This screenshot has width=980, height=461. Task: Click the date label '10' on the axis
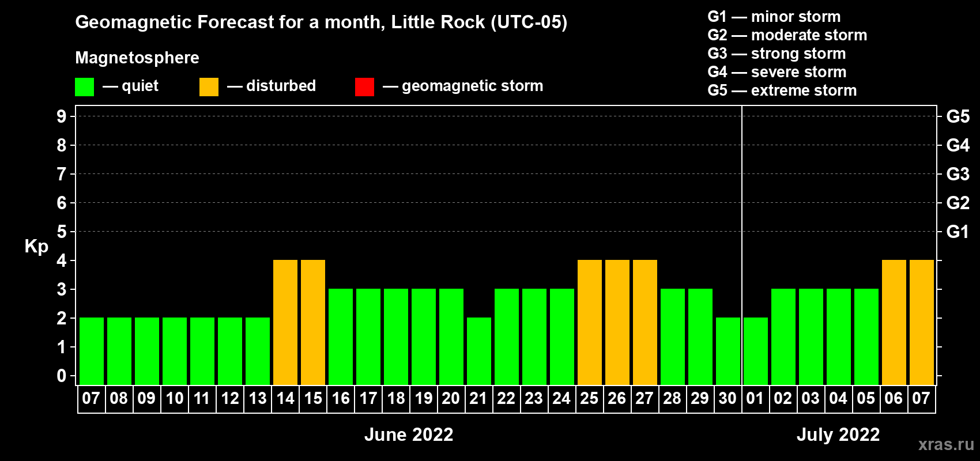click(175, 399)
